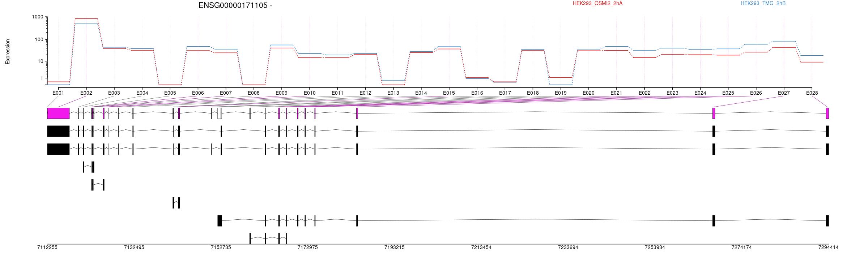
Task: Click exon label E005
Action: [x=170, y=93]
